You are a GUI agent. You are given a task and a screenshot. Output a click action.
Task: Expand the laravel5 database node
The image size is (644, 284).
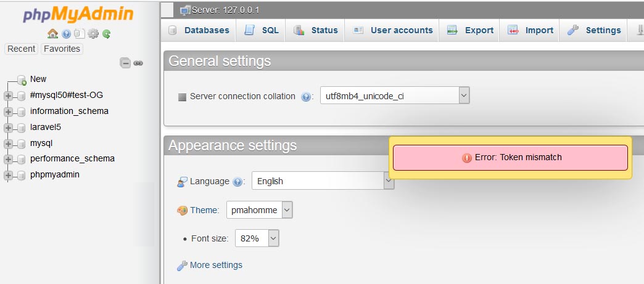[8, 128]
